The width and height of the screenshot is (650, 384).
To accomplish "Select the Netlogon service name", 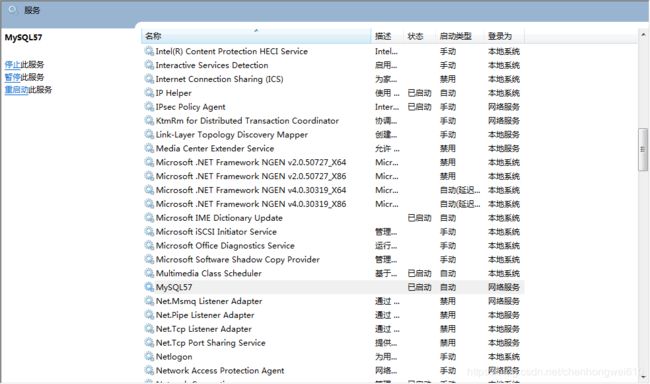I will tap(174, 357).
